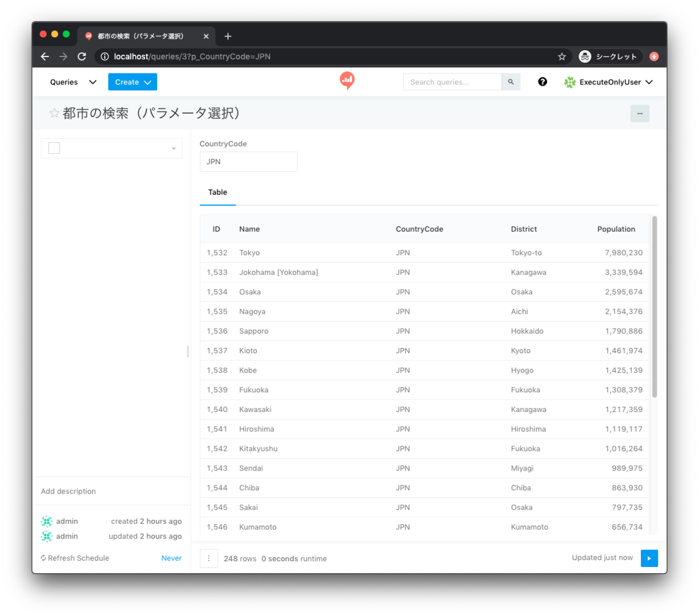Click the Kioto name cell

(248, 351)
